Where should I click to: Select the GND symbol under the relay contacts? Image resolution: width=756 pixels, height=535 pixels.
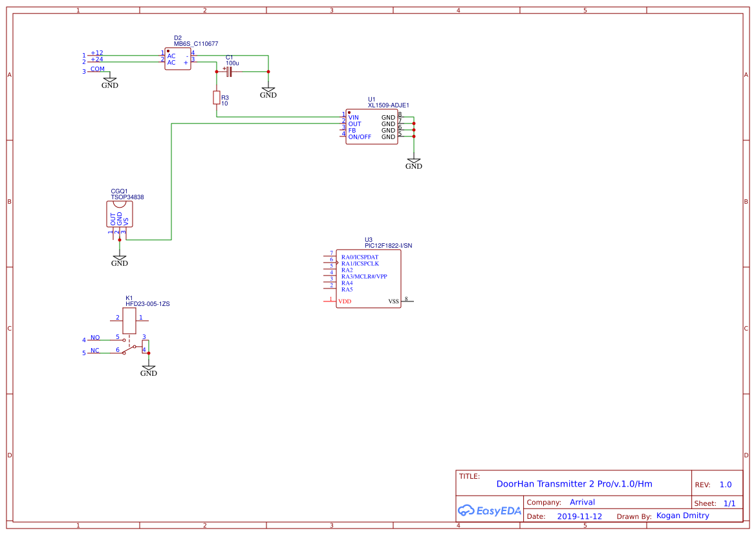click(148, 369)
